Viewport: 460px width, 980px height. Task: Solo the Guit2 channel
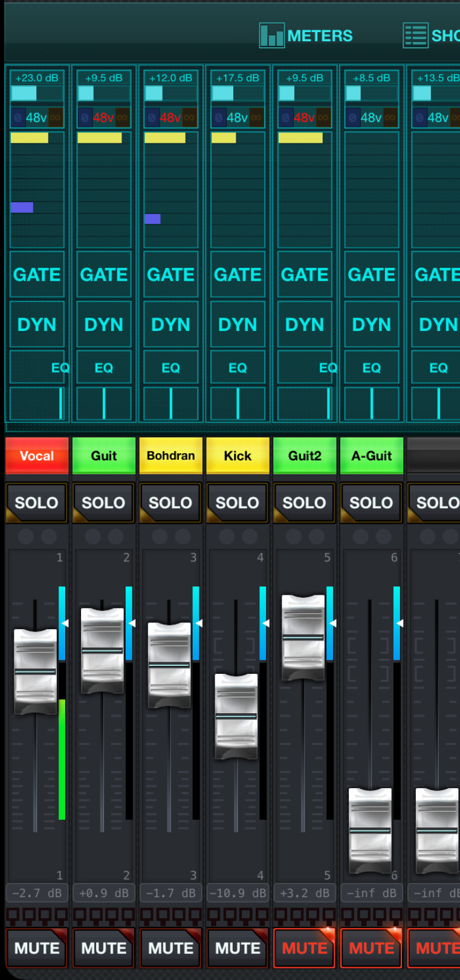point(305,503)
